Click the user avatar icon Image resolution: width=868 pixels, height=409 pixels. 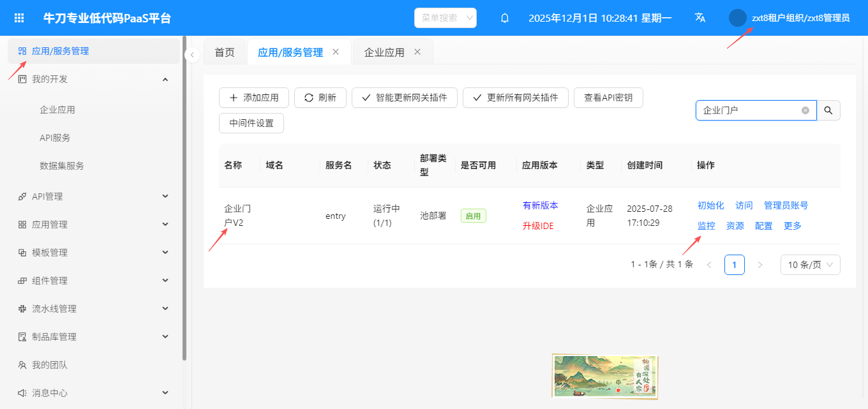(738, 18)
